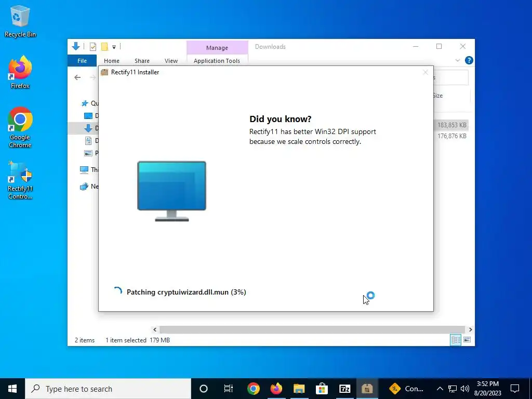Click the Properties quick access icon
The image size is (532, 399).
click(93, 47)
